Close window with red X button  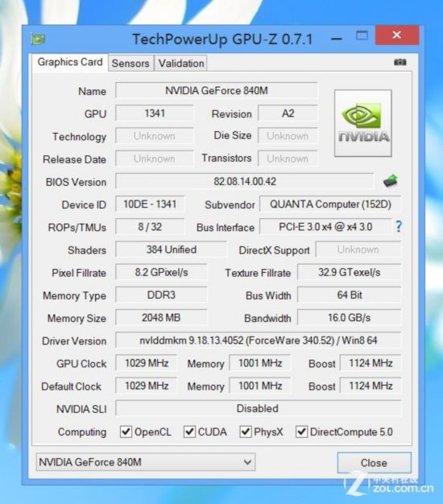(x=397, y=35)
